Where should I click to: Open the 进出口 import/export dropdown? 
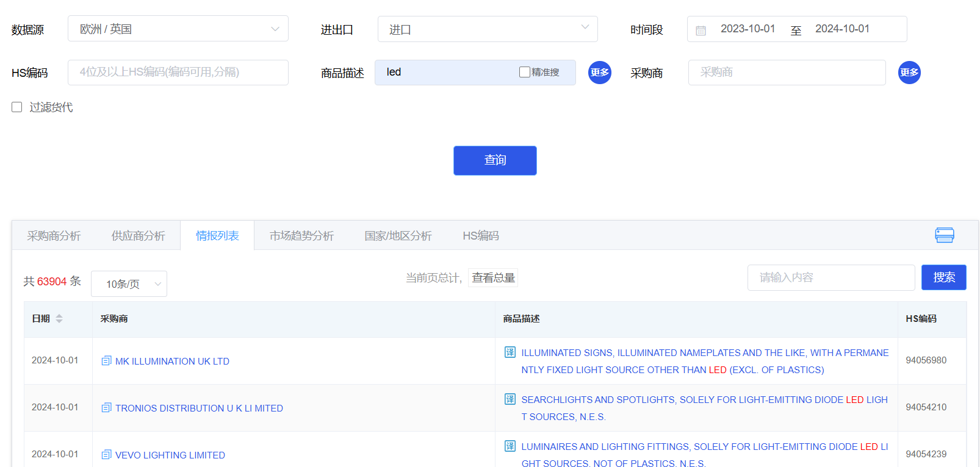pos(487,29)
